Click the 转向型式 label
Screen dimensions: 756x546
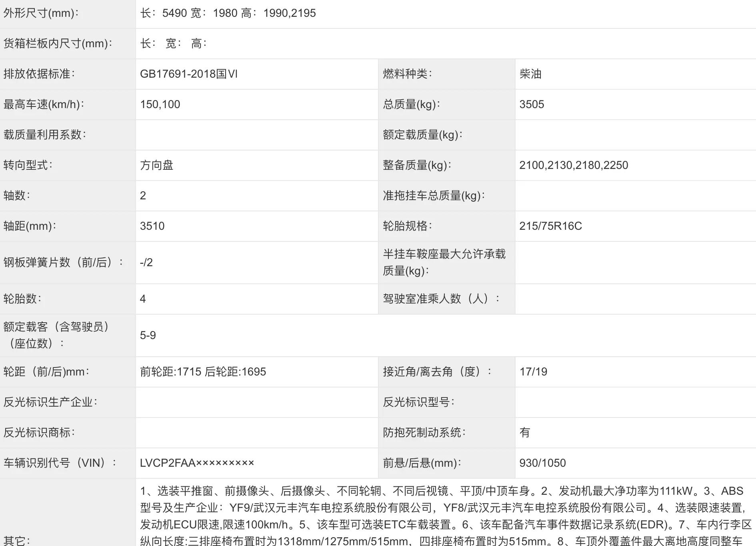coord(28,165)
